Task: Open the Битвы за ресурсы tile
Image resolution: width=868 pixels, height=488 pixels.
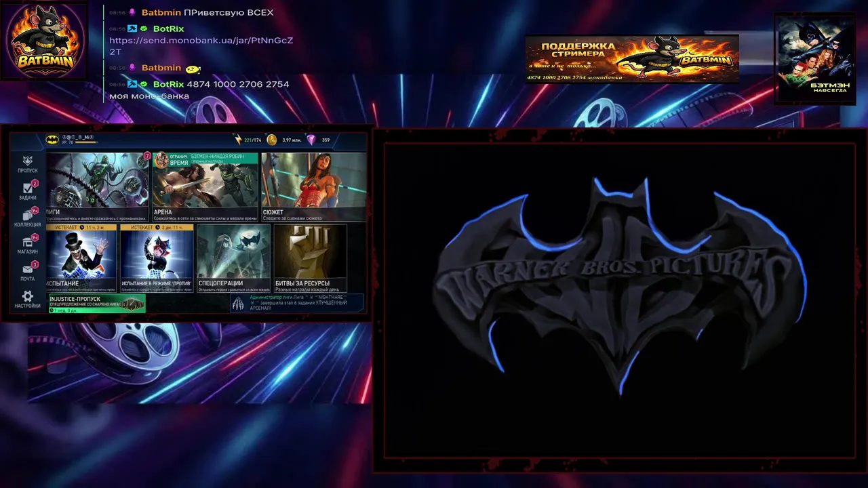Action: 310,258
